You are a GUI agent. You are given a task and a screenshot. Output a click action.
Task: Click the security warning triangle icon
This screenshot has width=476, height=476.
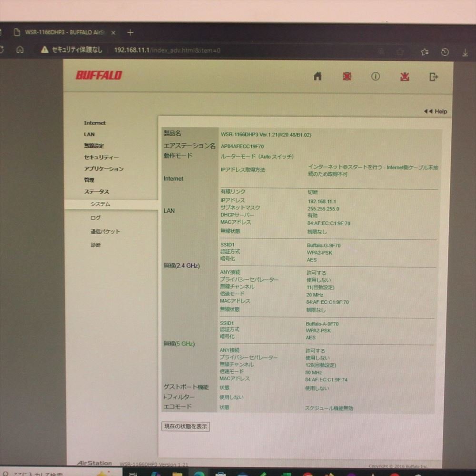pyautogui.click(x=45, y=50)
